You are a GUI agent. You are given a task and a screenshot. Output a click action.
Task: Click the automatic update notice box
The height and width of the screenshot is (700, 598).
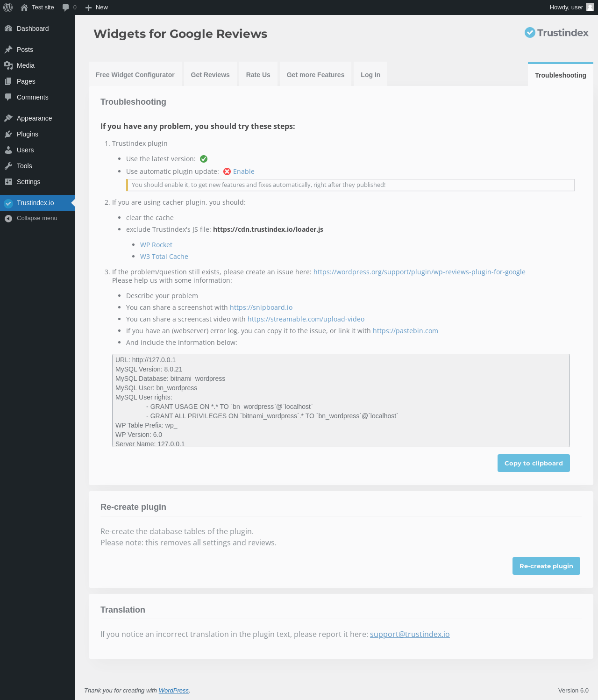tap(350, 185)
